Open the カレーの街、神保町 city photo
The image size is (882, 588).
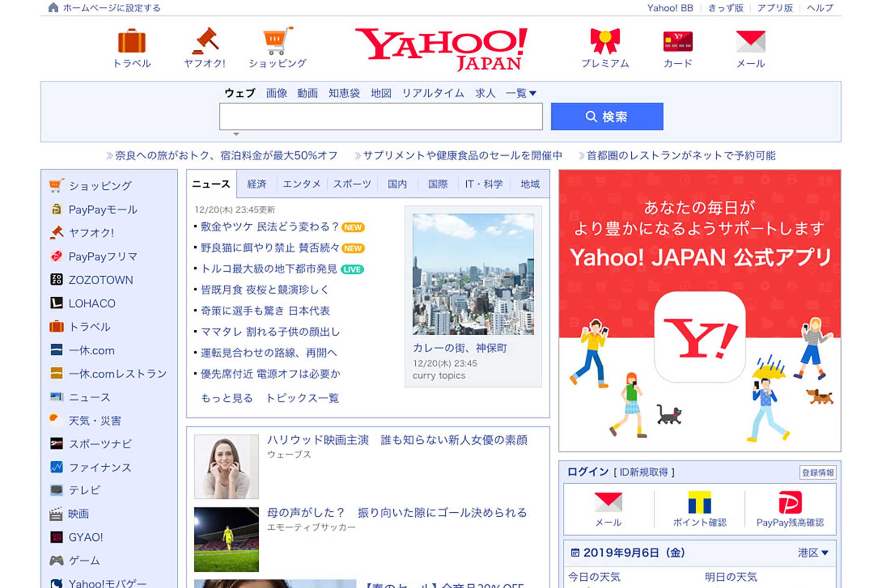click(473, 274)
